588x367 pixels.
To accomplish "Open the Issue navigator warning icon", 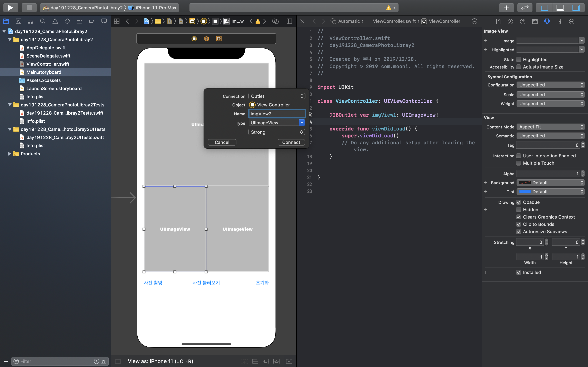I will pyautogui.click(x=55, y=21).
